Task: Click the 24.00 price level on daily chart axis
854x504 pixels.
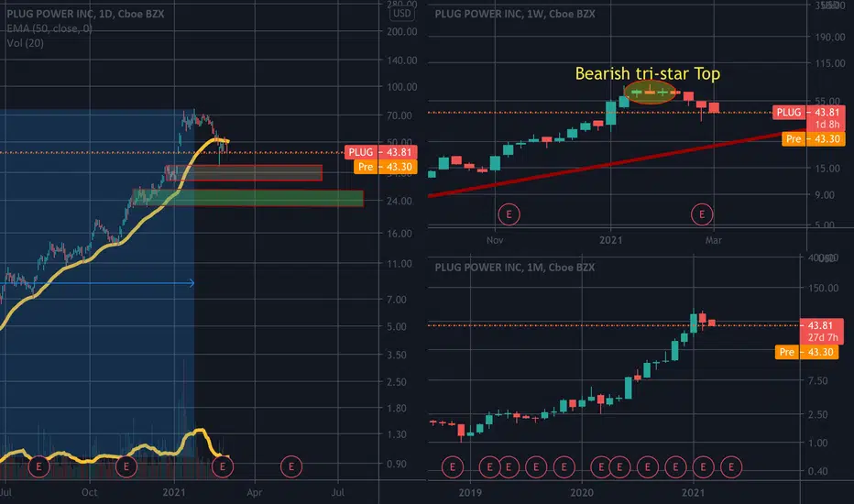Action: 400,201
